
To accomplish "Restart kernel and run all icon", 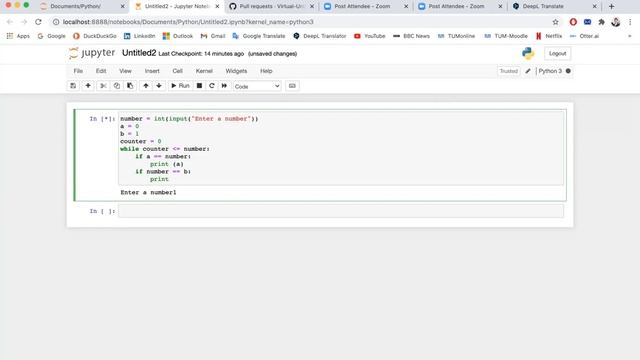I will (224, 86).
